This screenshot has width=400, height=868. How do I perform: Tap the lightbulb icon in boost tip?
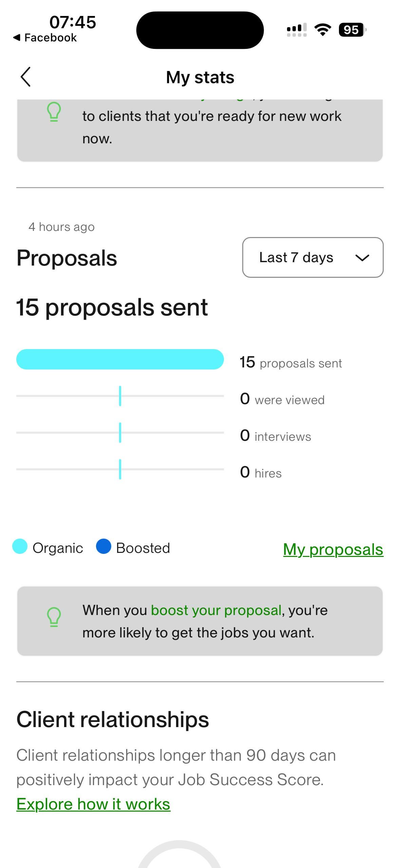[x=54, y=617]
